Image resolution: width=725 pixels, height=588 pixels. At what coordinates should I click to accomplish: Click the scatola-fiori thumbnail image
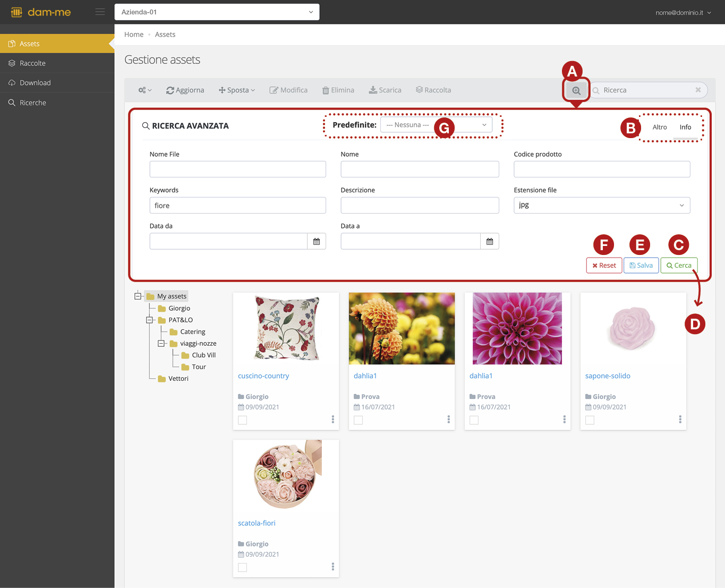coord(286,475)
